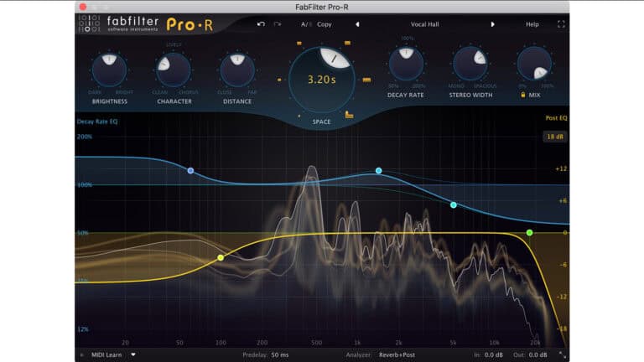Image resolution: width=644 pixels, height=362 pixels.
Task: Click the Post EQ label
Action: [556, 118]
